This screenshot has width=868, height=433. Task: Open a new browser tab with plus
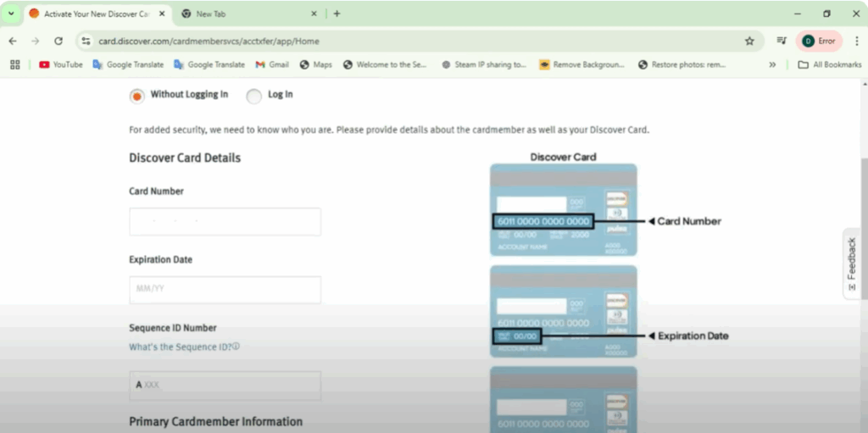coord(337,14)
